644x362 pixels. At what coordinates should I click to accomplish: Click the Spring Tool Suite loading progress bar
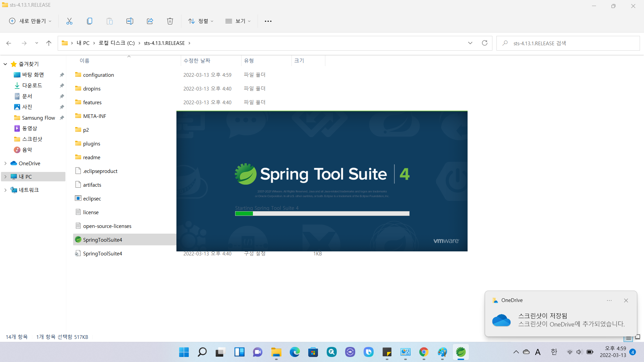coord(322,214)
